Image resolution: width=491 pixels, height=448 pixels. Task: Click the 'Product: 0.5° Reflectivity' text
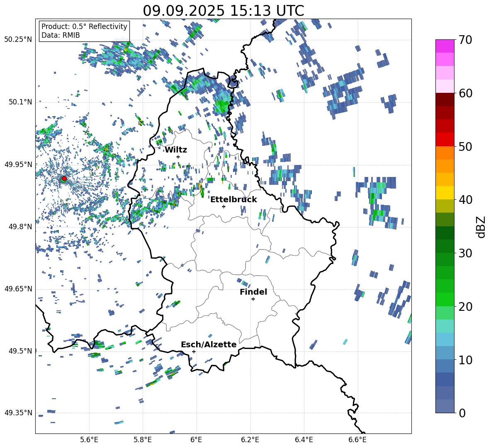pyautogui.click(x=84, y=27)
